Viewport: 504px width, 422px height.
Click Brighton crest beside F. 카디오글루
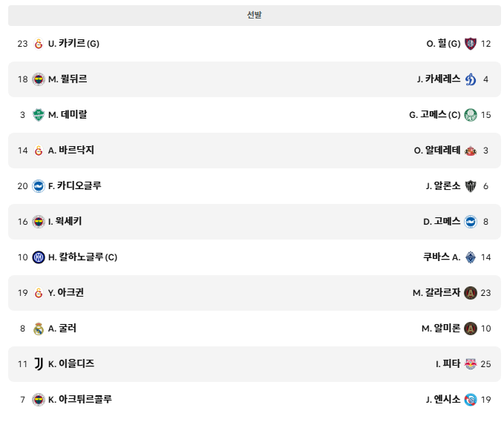39,186
